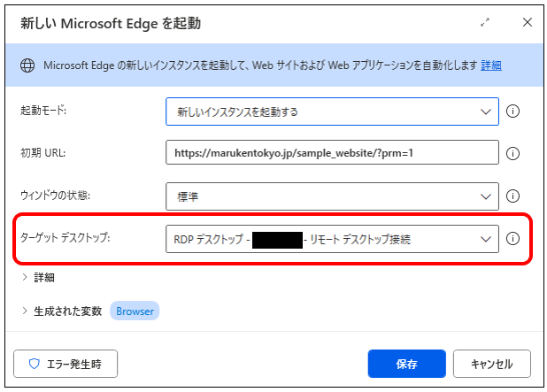This screenshot has width=547, height=392.
Task: Click the キャンセル button
Action: [x=492, y=364]
